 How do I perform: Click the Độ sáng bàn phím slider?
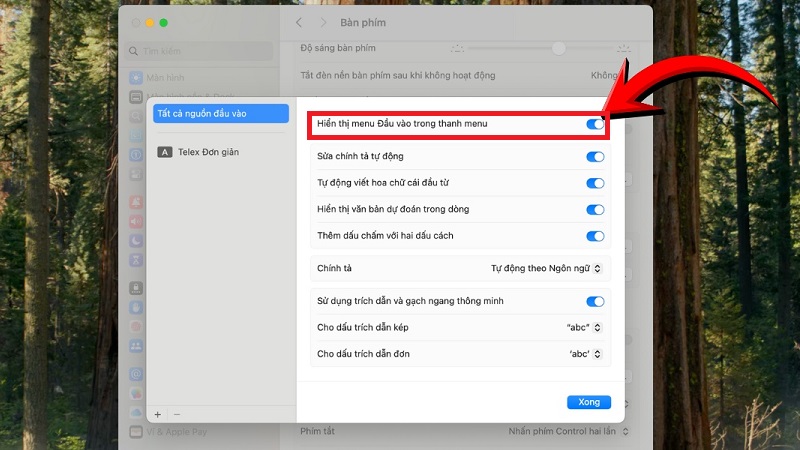pos(540,48)
